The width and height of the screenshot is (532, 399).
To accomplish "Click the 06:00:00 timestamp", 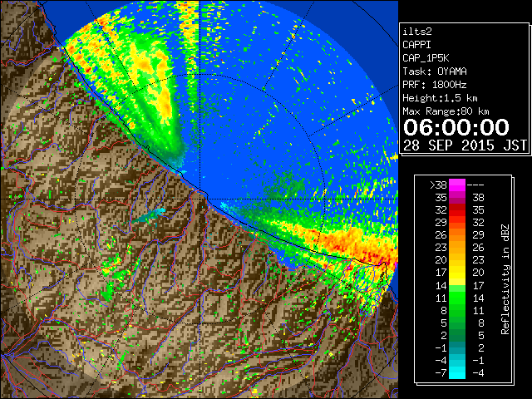I will (x=456, y=127).
